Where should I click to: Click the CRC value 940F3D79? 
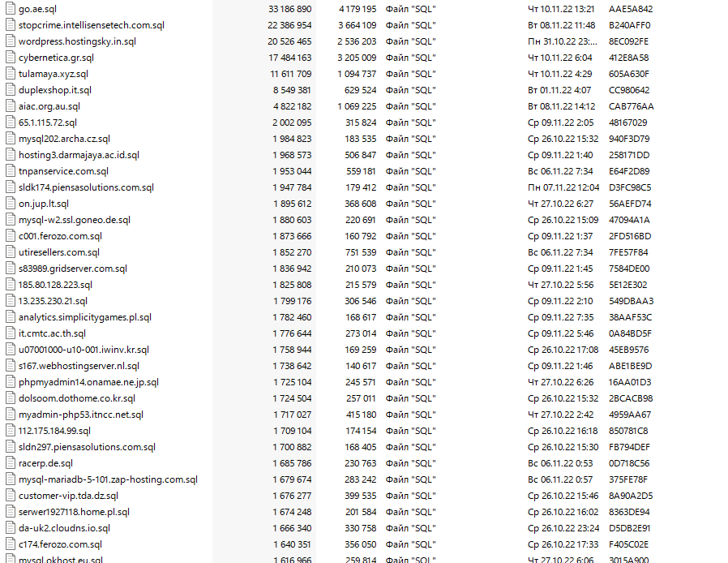coord(629,139)
